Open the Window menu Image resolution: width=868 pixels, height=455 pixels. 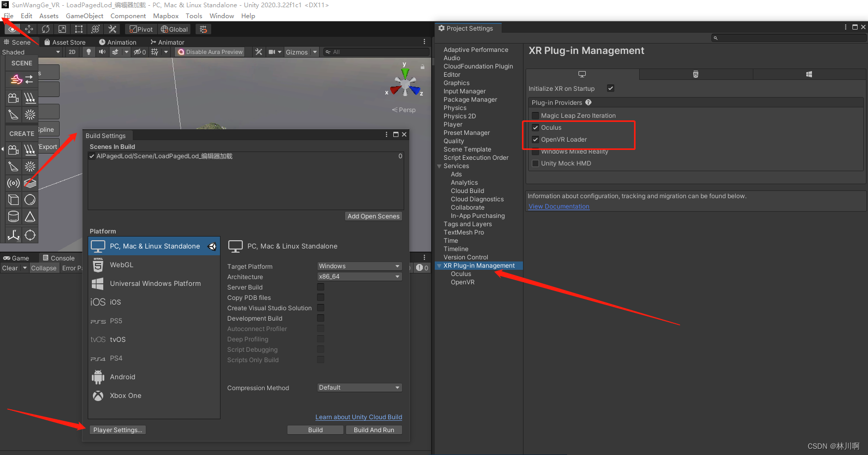tap(222, 16)
